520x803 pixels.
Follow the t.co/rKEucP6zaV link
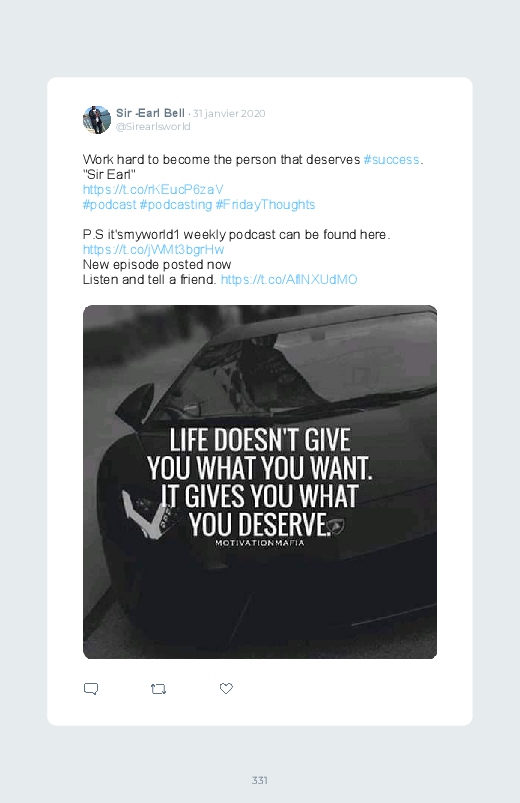153,189
